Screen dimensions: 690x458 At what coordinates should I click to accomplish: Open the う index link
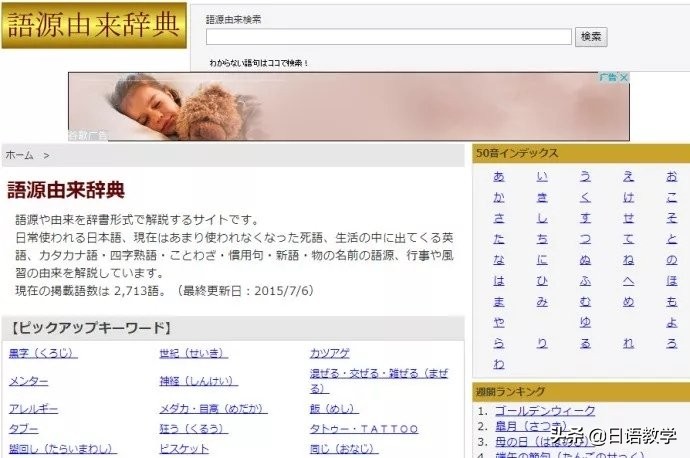(x=585, y=176)
